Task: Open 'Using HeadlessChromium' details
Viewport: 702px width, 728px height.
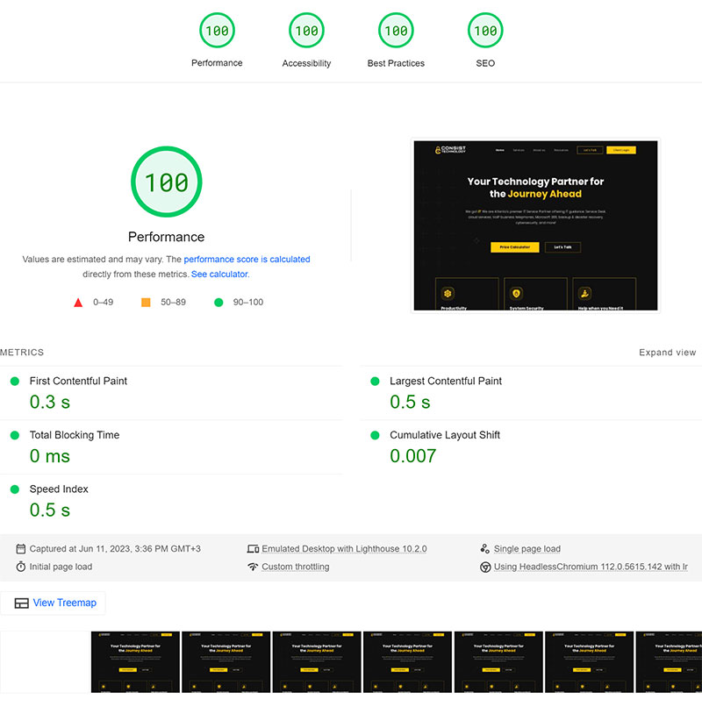Action: (x=591, y=567)
